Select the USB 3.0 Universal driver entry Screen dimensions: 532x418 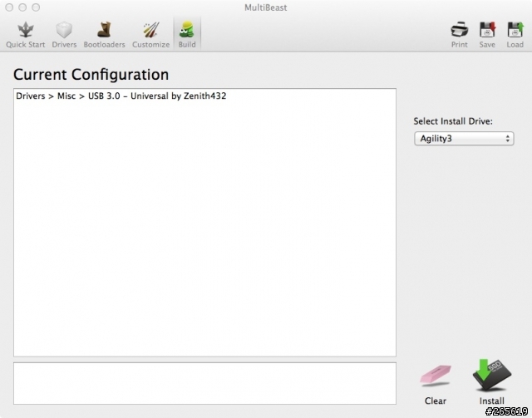pos(121,96)
